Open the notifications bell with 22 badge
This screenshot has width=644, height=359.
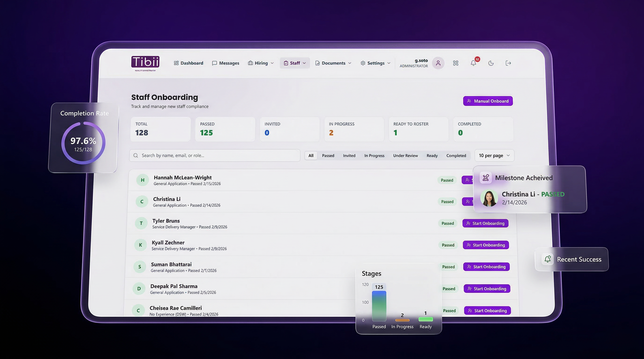(x=473, y=63)
